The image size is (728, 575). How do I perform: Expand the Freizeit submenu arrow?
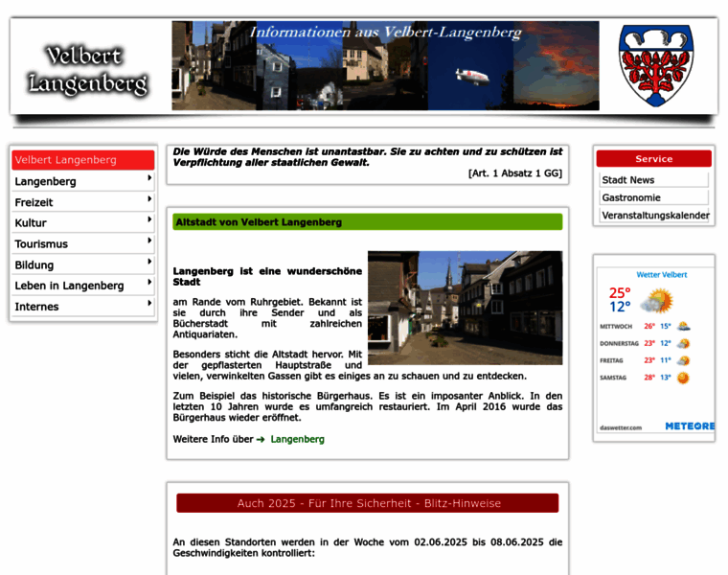click(149, 198)
